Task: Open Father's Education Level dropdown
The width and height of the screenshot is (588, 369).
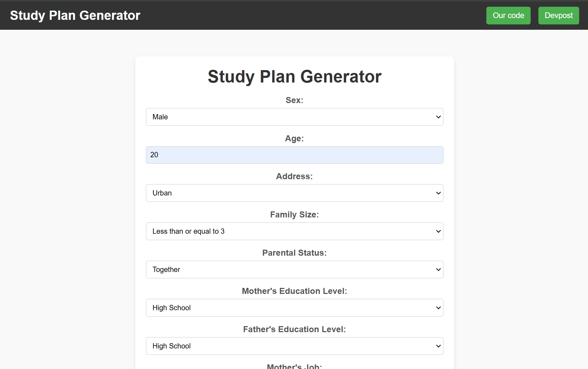Action: [x=295, y=346]
